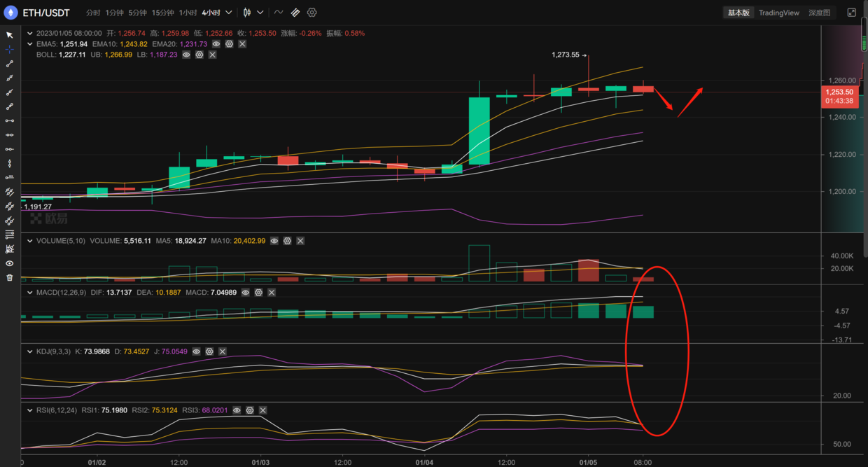Image resolution: width=868 pixels, height=467 pixels.
Task: Open VOLUME indicator settings gear
Action: coord(287,241)
